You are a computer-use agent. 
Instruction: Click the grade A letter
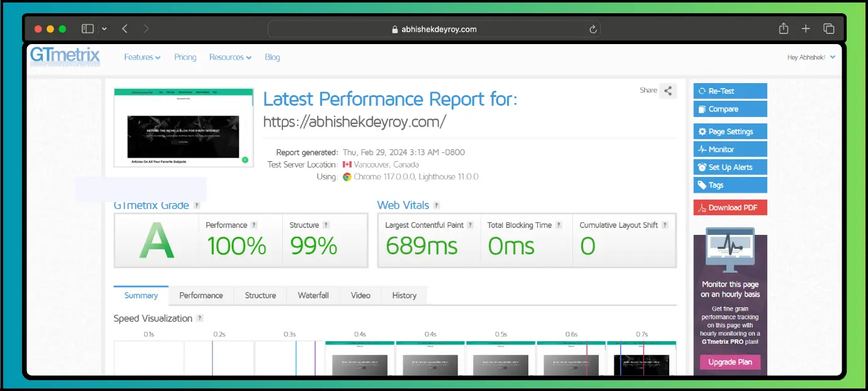pos(157,241)
